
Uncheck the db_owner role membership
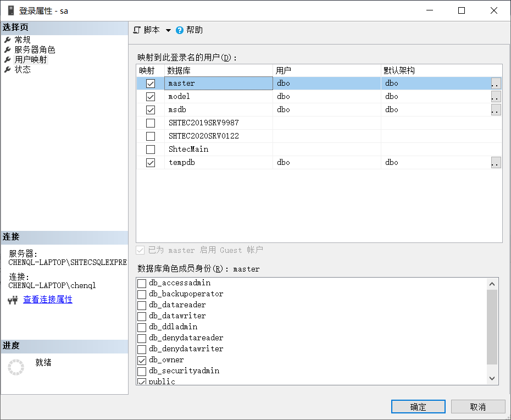point(142,360)
